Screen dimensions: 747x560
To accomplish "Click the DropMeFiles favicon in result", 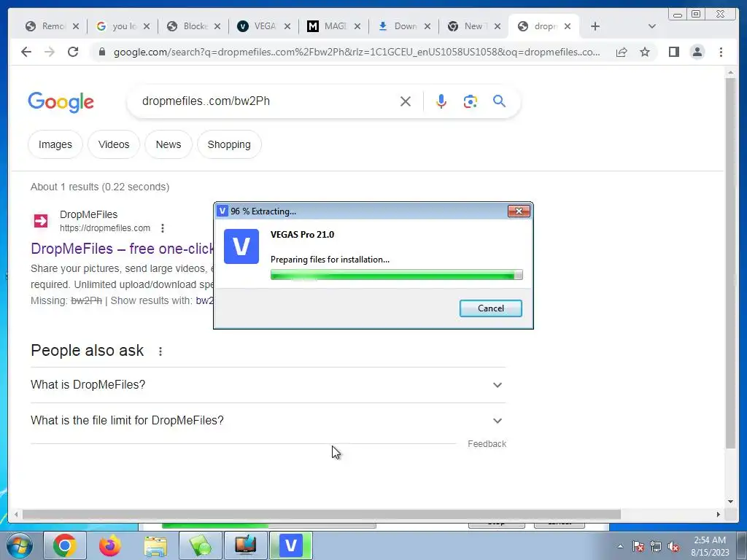I will pyautogui.click(x=41, y=221).
